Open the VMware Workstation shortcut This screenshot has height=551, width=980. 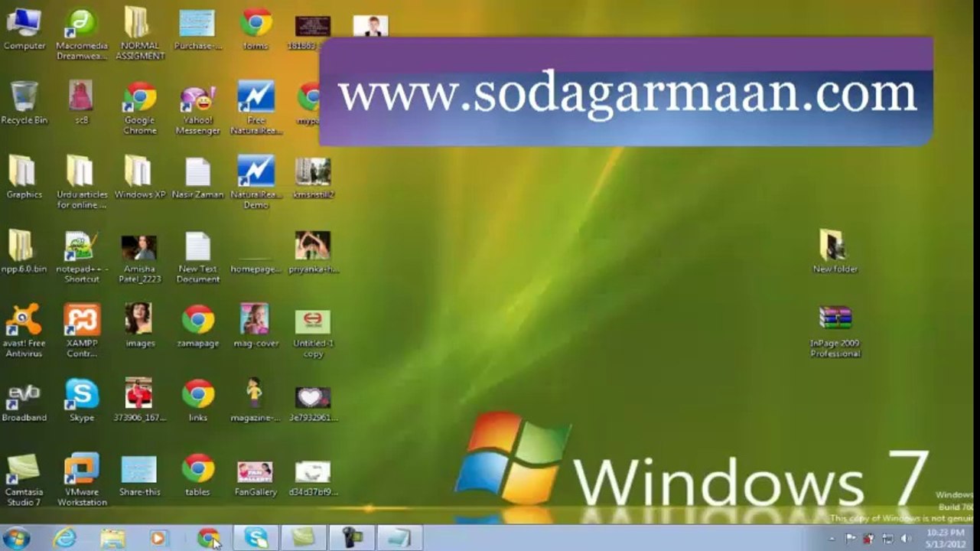pyautogui.click(x=82, y=479)
